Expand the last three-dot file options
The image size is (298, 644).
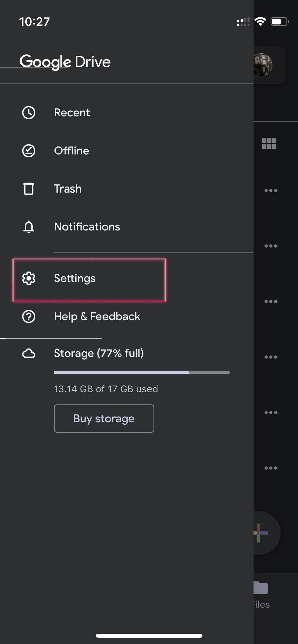coord(271,468)
